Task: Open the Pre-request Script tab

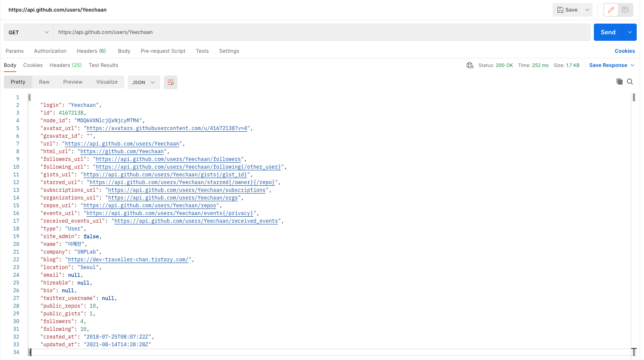Action: (163, 51)
